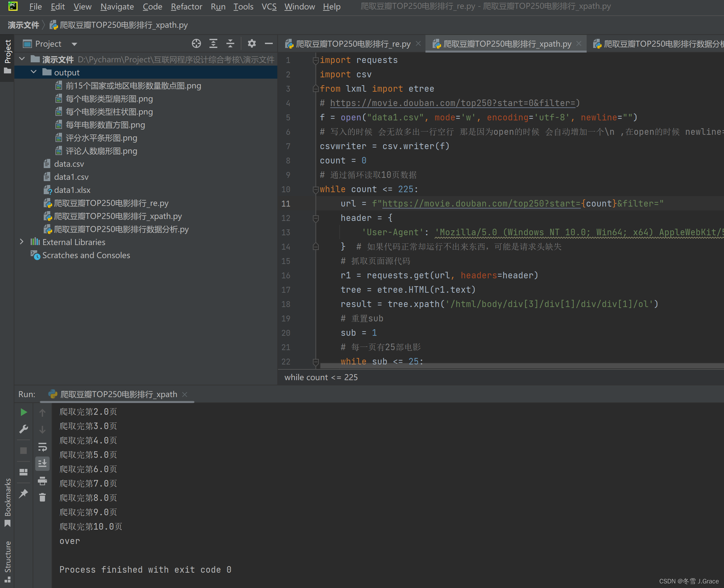Pin the Run tab

pos(24,493)
